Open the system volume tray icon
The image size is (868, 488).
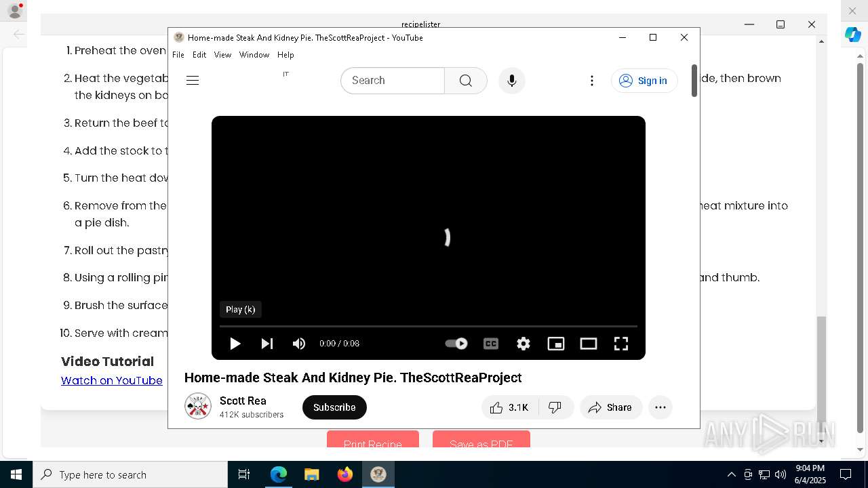point(781,474)
